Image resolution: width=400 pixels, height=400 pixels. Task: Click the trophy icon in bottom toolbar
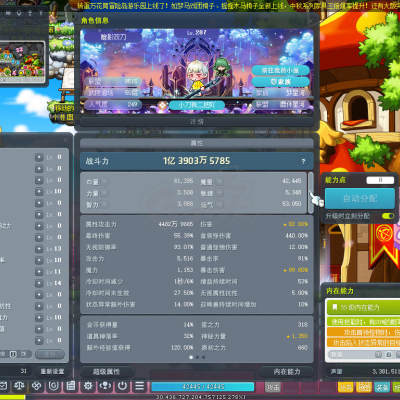point(105,386)
